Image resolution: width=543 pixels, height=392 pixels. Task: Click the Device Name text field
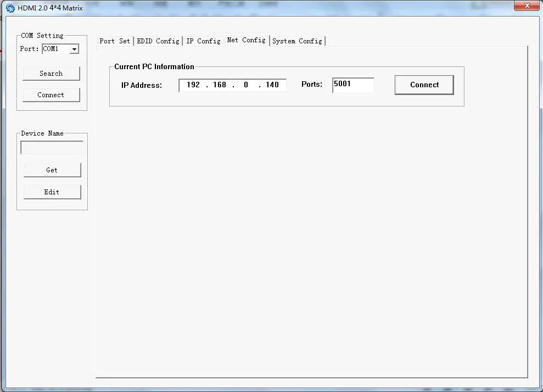[52, 148]
